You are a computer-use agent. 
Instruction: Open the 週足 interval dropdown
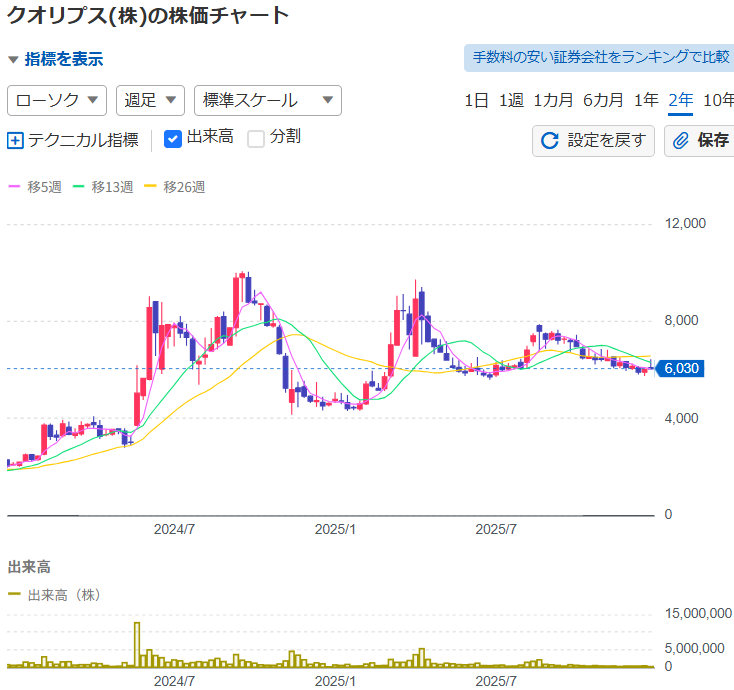[x=150, y=100]
